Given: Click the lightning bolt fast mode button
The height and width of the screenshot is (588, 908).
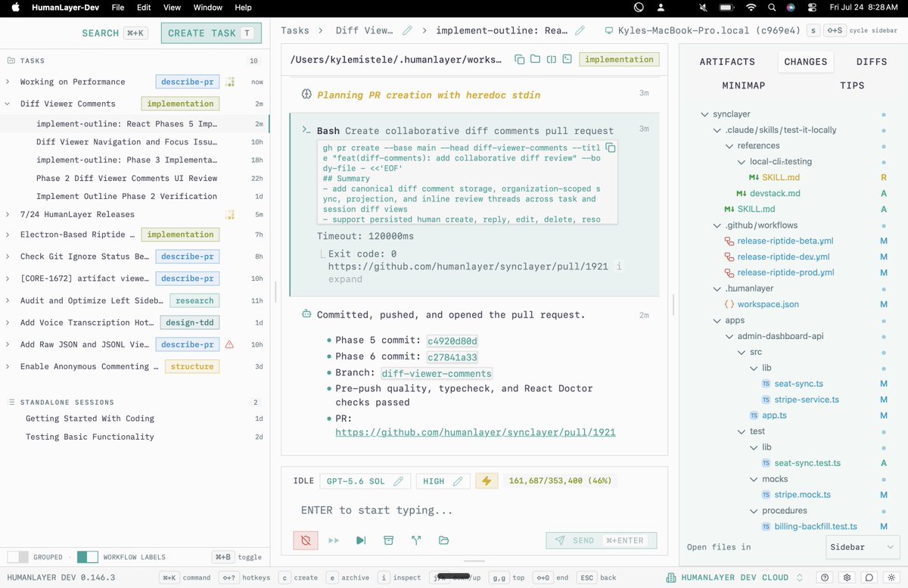Looking at the screenshot, I should pyautogui.click(x=487, y=481).
